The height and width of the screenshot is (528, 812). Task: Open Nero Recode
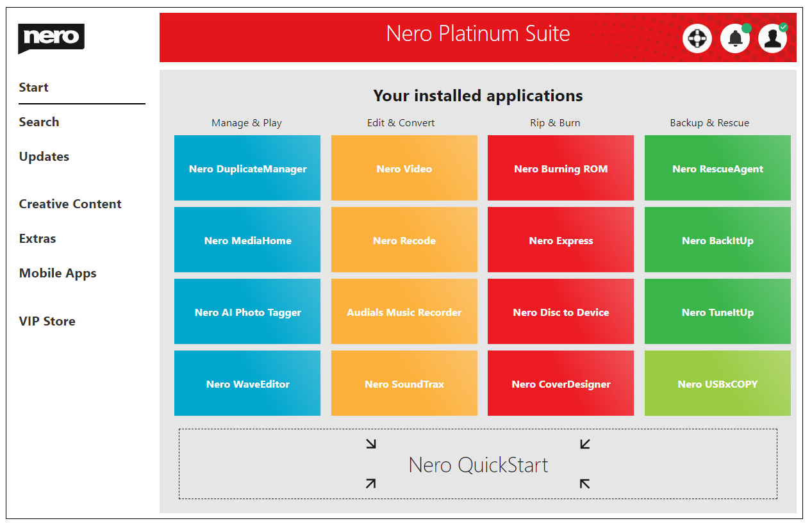pos(404,240)
